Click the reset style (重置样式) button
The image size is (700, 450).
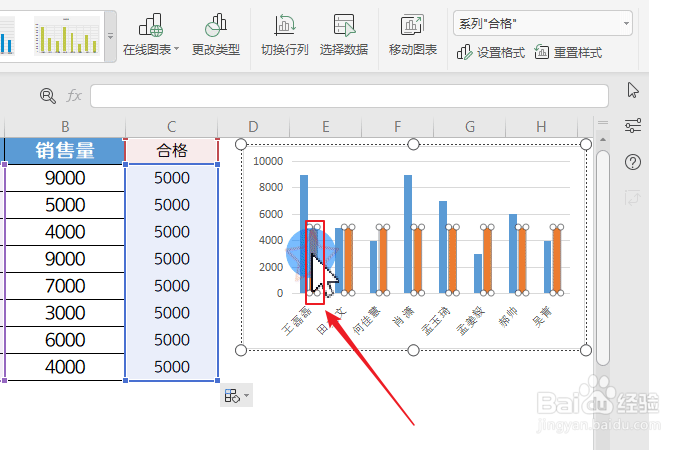click(568, 53)
